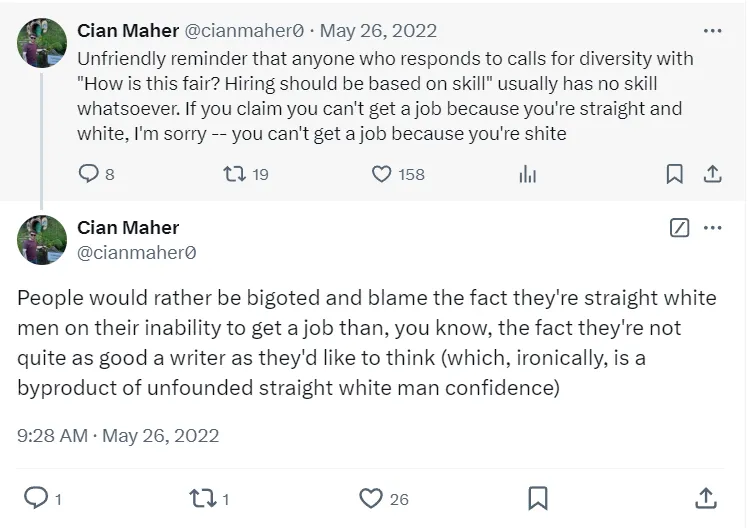
Task: Share the second tweet
Action: [x=704, y=497]
